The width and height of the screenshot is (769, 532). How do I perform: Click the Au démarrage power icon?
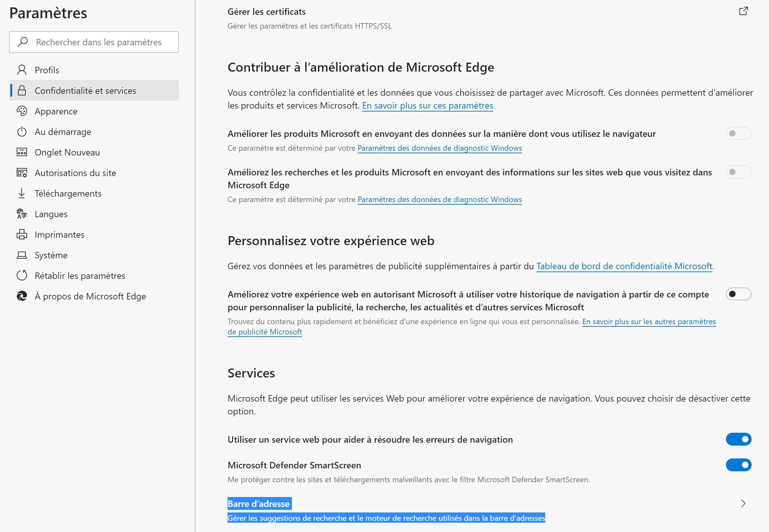22,132
